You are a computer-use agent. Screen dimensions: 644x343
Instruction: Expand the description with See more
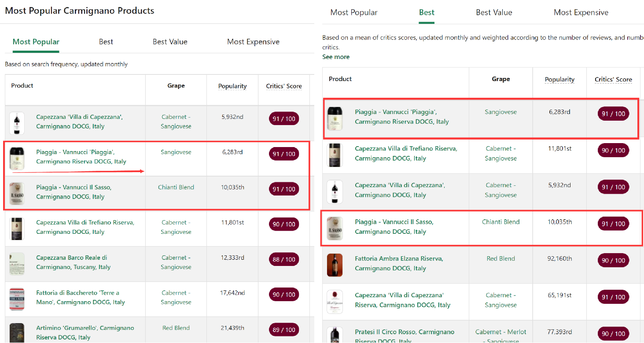tap(336, 57)
